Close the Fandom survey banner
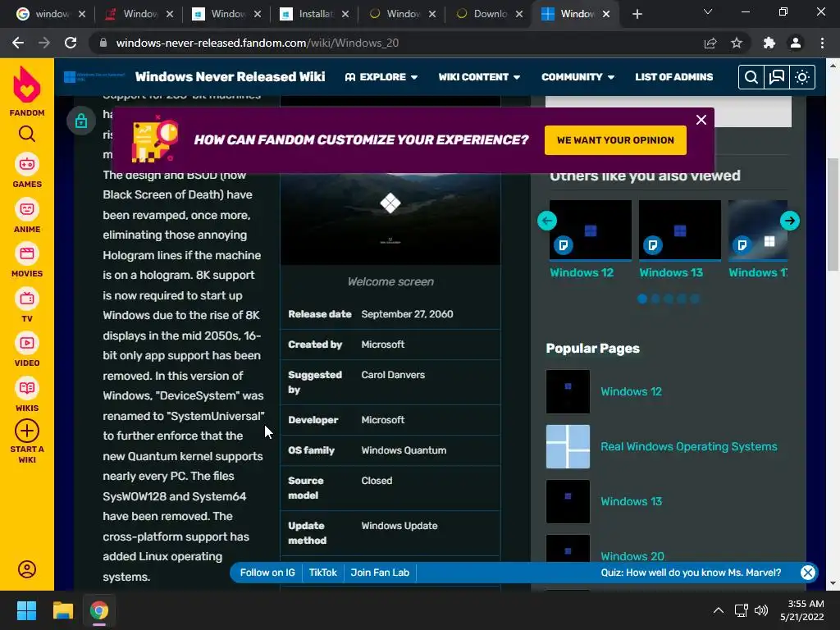 click(x=701, y=120)
